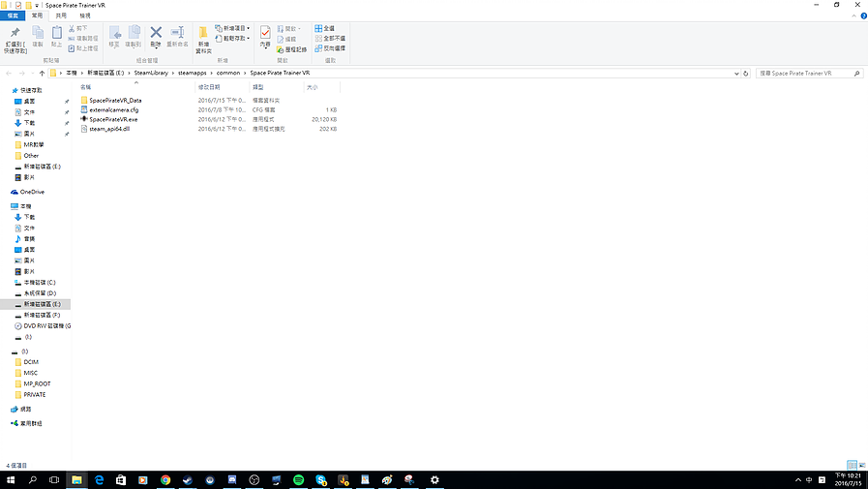
Task: Open the MP_ROOT folder in navigation pane
Action: [x=37, y=383]
